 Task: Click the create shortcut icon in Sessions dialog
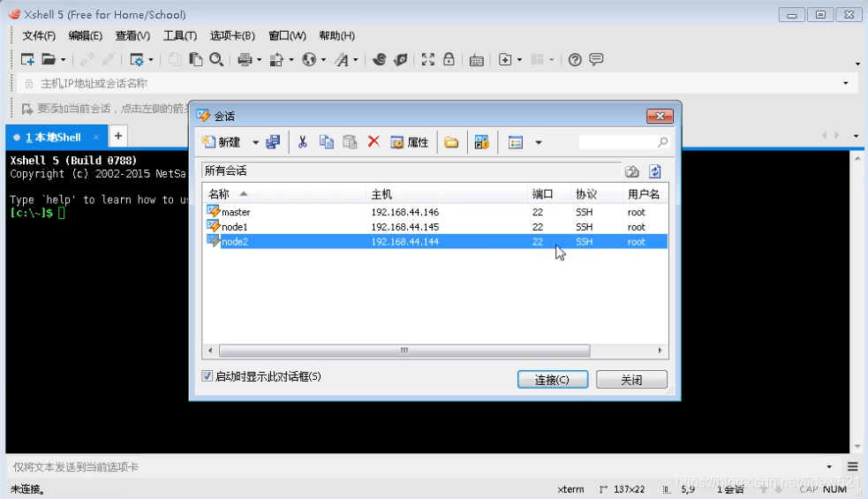coord(481,142)
